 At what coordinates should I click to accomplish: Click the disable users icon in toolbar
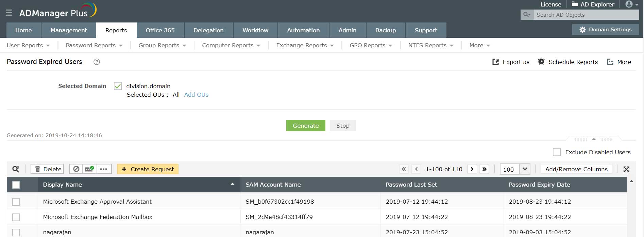click(77, 169)
